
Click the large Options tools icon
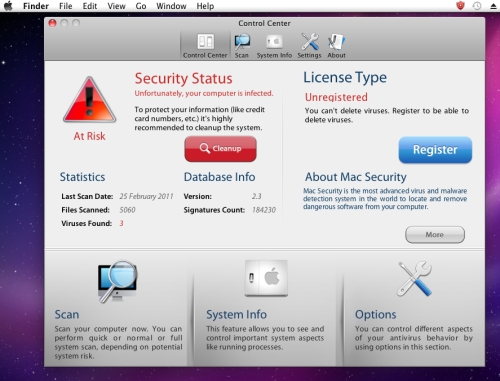(414, 279)
